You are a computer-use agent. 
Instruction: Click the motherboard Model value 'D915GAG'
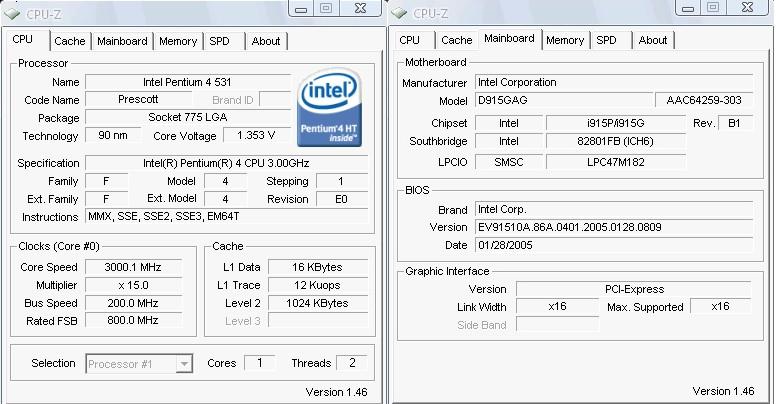(564, 100)
